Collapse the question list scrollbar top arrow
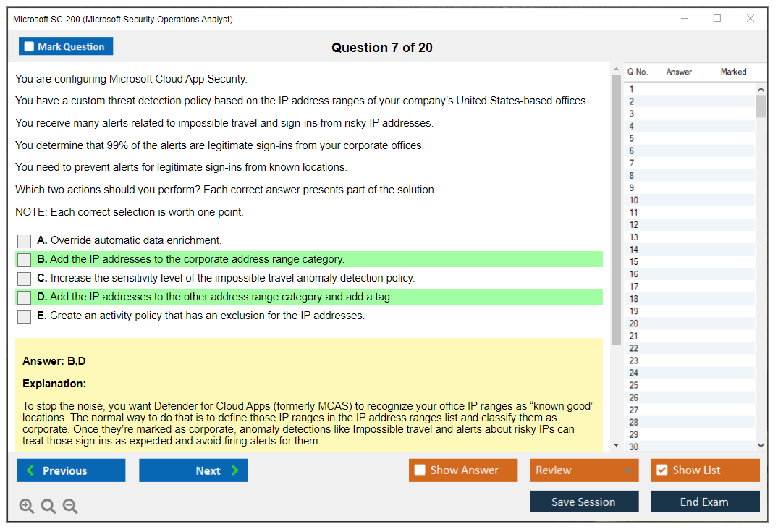 [x=761, y=88]
